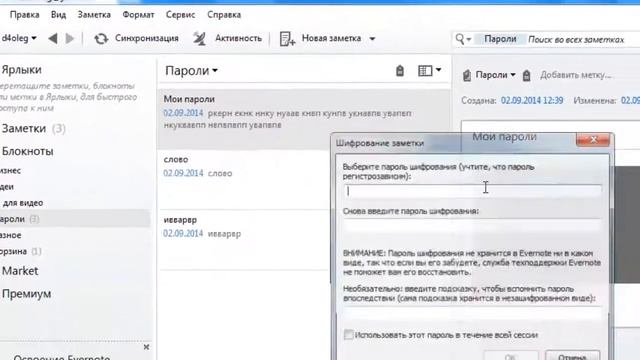
Task: Open Блокноты section in sidebar
Action: [27, 151]
